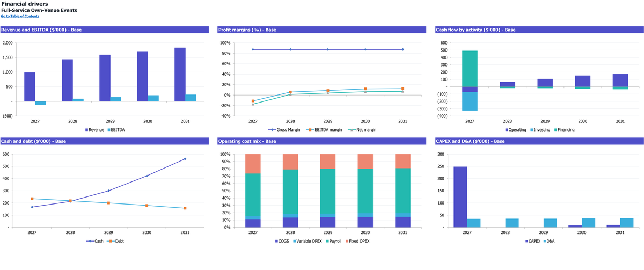Click the 2031 Fixed OPEX segment in cost mix
644x270 pixels.
coord(402,161)
